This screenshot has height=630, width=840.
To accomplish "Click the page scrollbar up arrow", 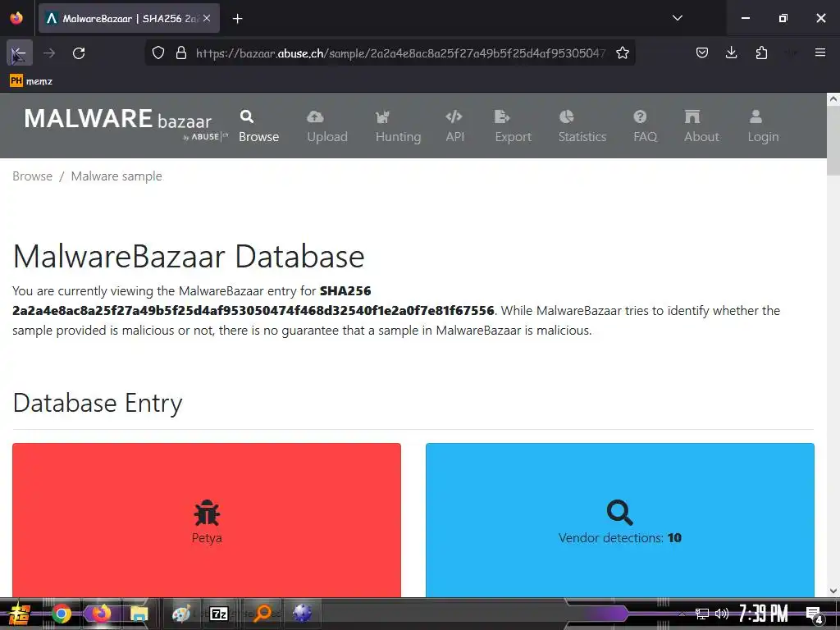I will pos(833,99).
